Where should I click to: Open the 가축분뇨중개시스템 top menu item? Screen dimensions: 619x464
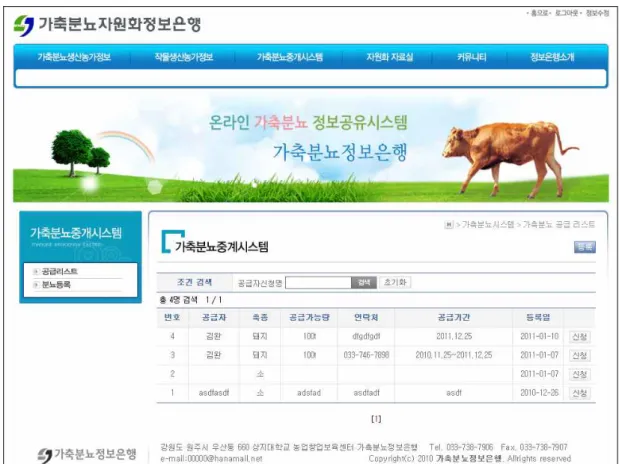[x=290, y=57]
